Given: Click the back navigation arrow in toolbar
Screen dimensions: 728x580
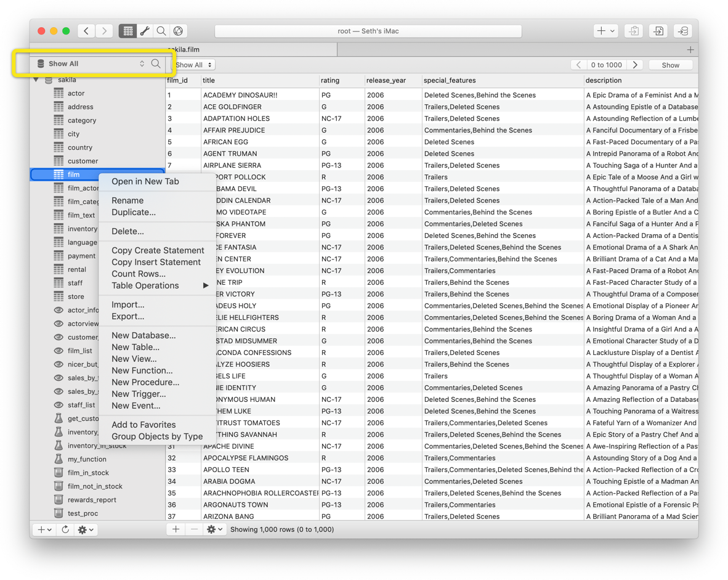Looking at the screenshot, I should (x=86, y=31).
